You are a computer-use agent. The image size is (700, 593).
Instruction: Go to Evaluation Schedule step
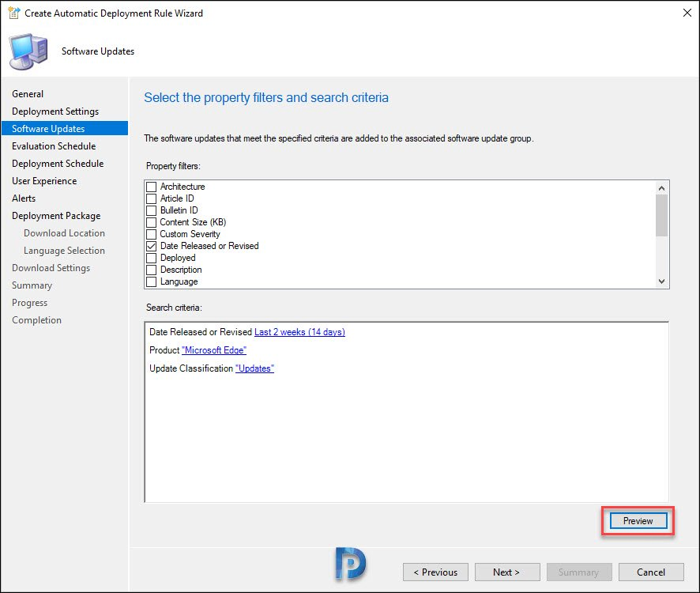tap(54, 146)
